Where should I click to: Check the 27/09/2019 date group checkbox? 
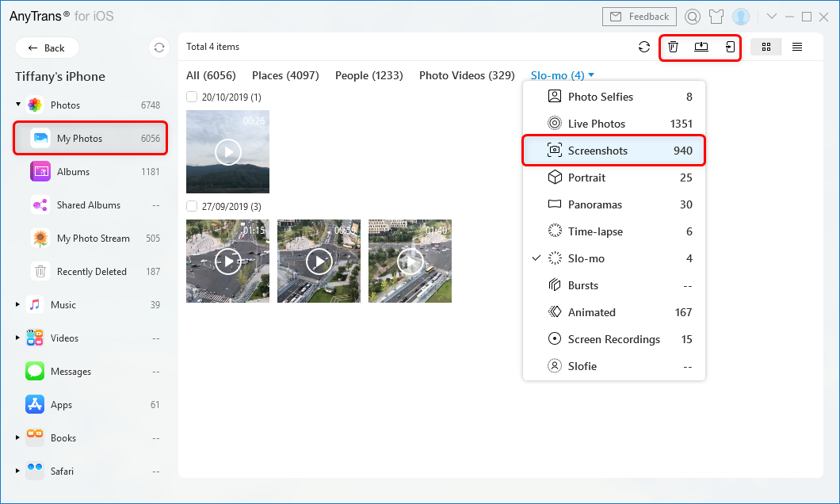tap(192, 206)
